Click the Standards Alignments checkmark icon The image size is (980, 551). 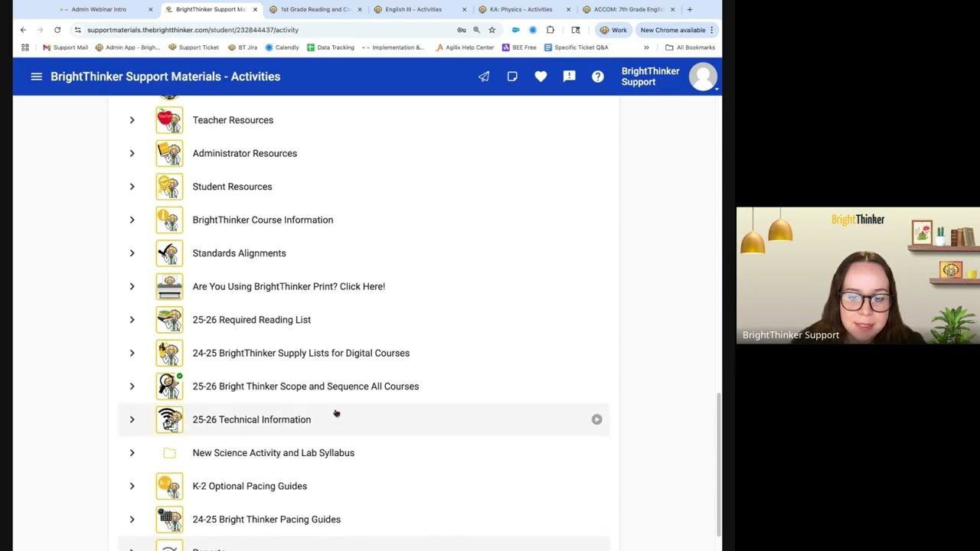click(169, 253)
